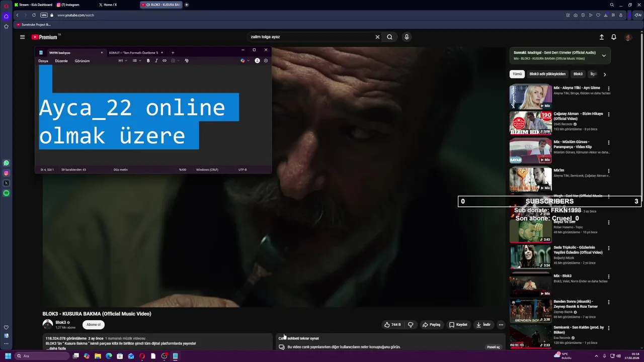Open the Windows Start menu
The image size is (644, 362).
point(8,356)
